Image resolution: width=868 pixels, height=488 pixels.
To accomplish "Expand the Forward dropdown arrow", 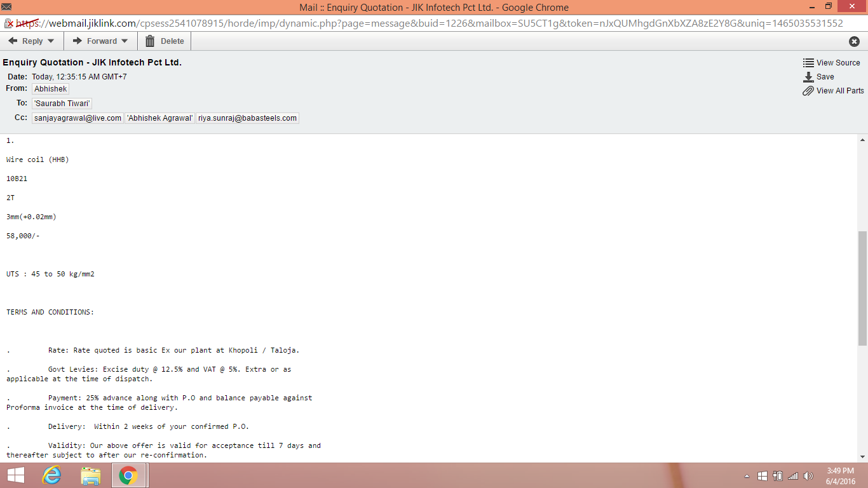I will (x=125, y=41).
